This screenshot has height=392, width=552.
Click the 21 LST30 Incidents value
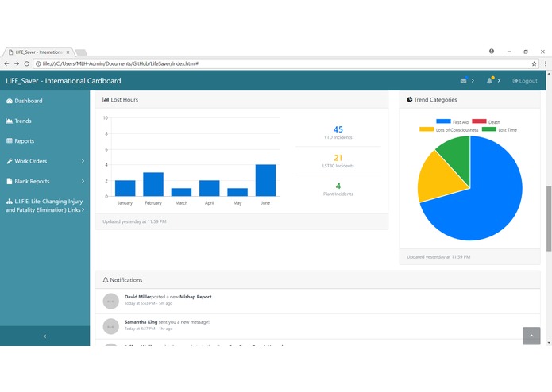338,158
